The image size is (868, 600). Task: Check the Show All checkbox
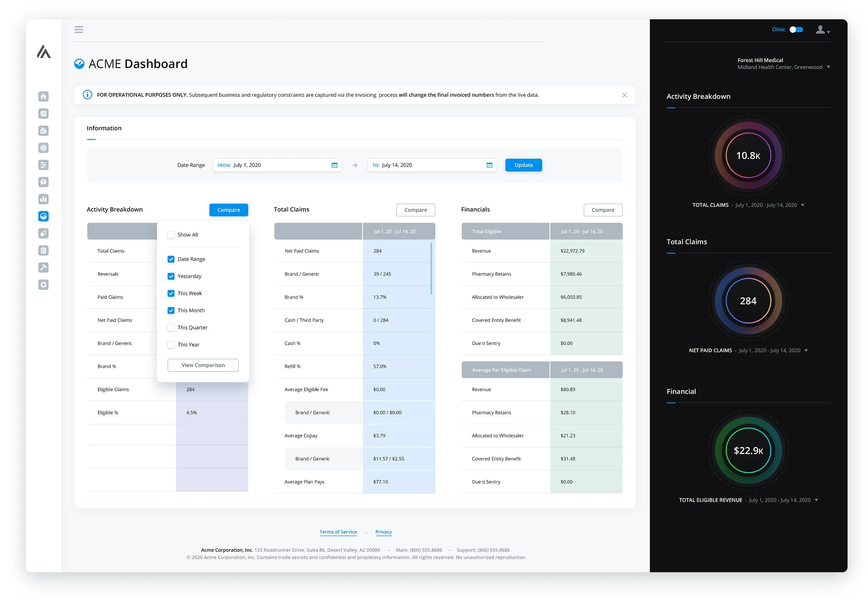pos(171,234)
